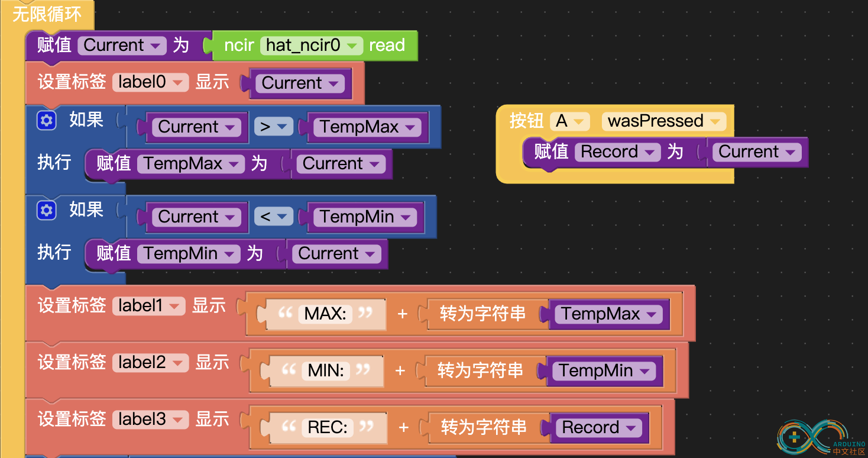
Task: Open the Current dropdown in the label0 display block
Action: 300,83
